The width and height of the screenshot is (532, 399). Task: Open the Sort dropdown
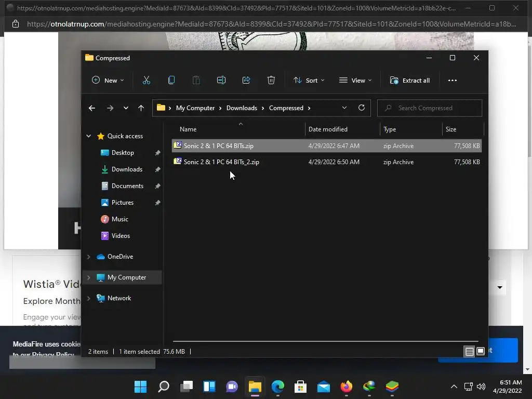pyautogui.click(x=309, y=81)
